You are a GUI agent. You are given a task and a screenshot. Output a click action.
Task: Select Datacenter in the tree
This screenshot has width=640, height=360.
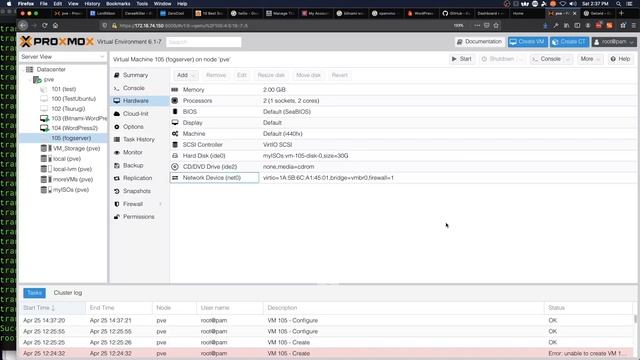51,70
